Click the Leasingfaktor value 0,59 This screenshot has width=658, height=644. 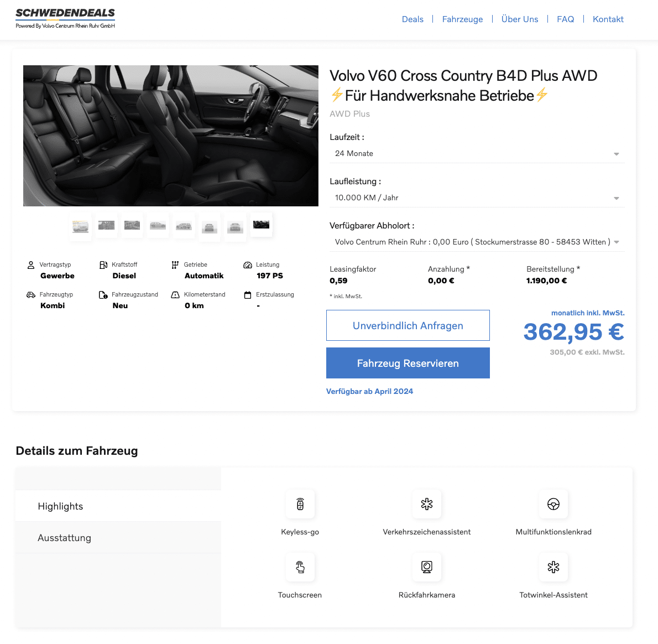point(338,281)
